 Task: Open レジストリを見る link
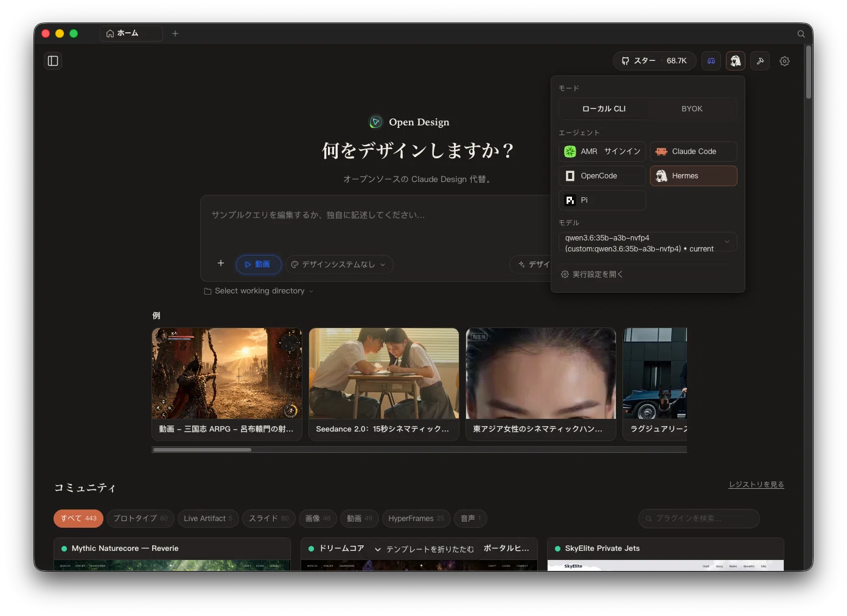tap(756, 485)
